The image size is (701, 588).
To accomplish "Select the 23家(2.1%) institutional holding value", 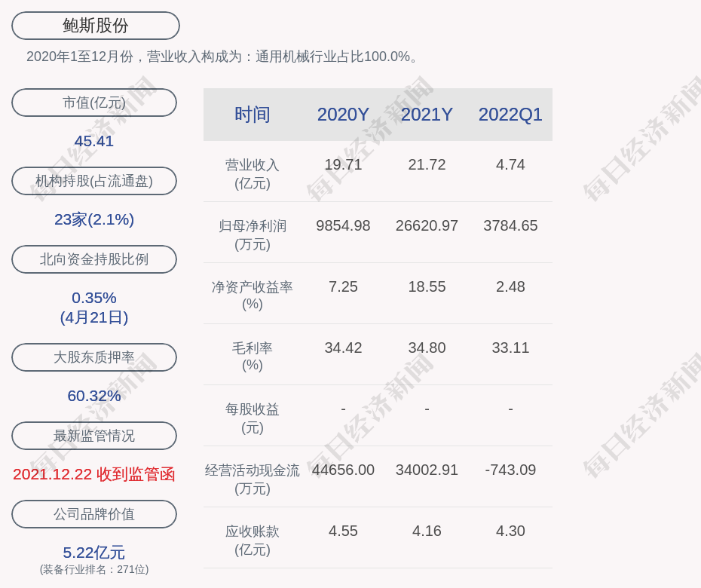I will [94, 219].
